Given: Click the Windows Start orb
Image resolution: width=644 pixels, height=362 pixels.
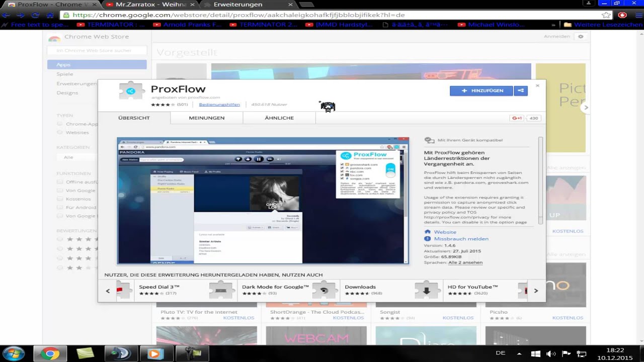Looking at the screenshot, I should (x=14, y=353).
